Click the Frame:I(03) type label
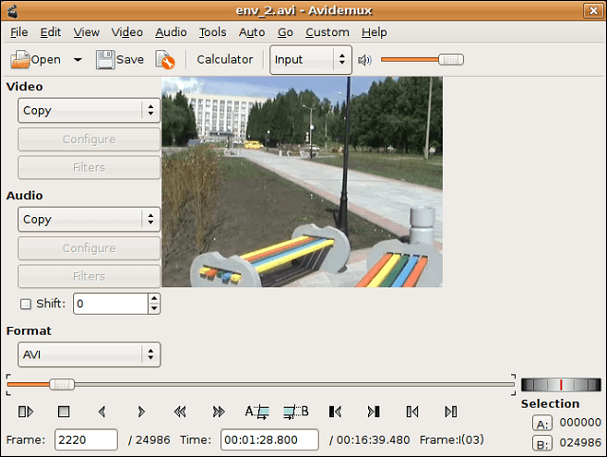This screenshot has width=607, height=457. [452, 440]
